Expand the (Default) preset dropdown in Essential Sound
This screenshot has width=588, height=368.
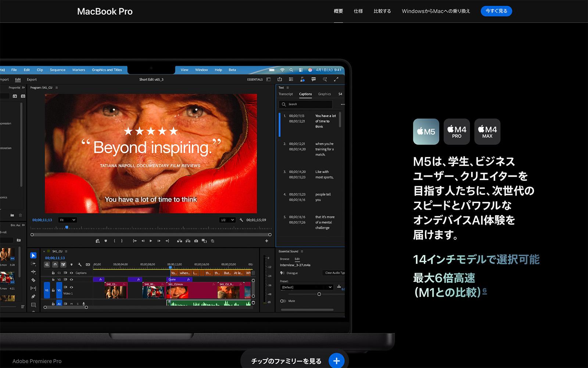[x=307, y=287]
